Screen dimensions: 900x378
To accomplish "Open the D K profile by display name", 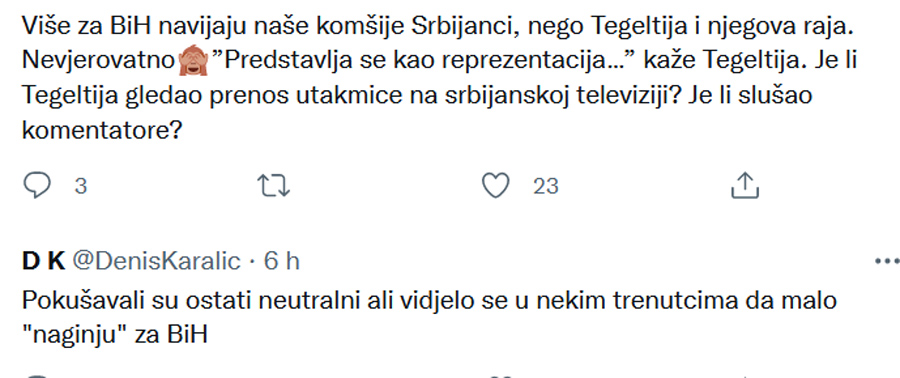I will 43,262.
